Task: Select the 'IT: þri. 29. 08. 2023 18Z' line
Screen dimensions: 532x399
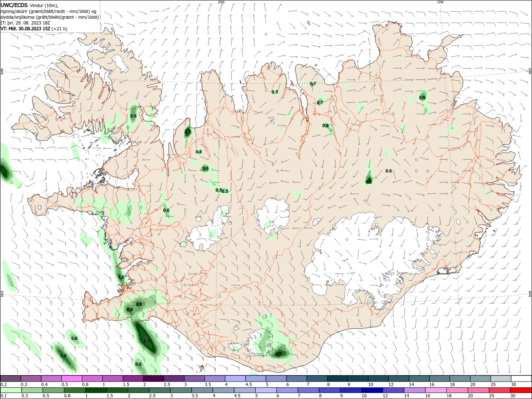Action: point(25,23)
